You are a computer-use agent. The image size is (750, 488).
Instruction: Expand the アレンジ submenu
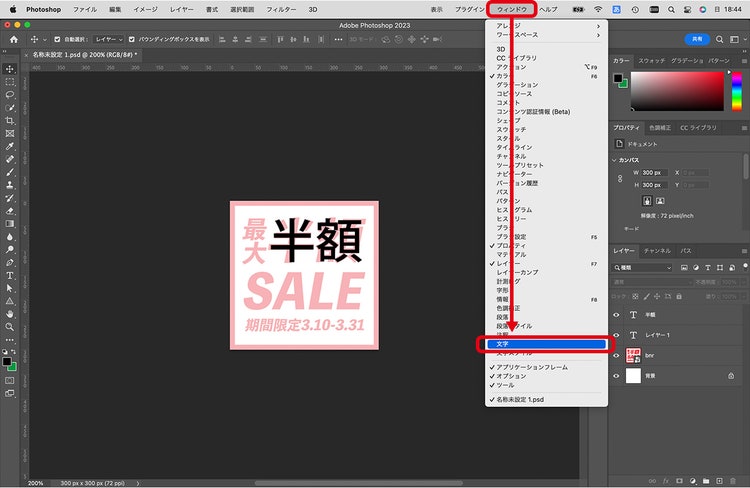pyautogui.click(x=546, y=26)
